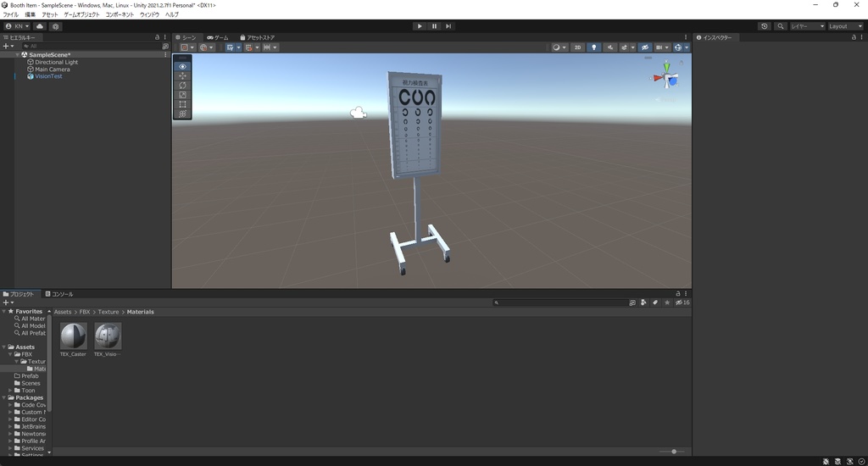The image size is (868, 466).
Task: Switch to the ゲーム (Game) tab
Action: (218, 37)
